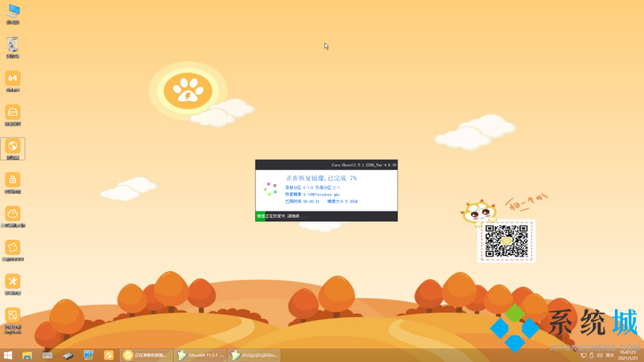644x362 pixels.
Task: Open File Explorer from the taskbar
Action: 27,355
